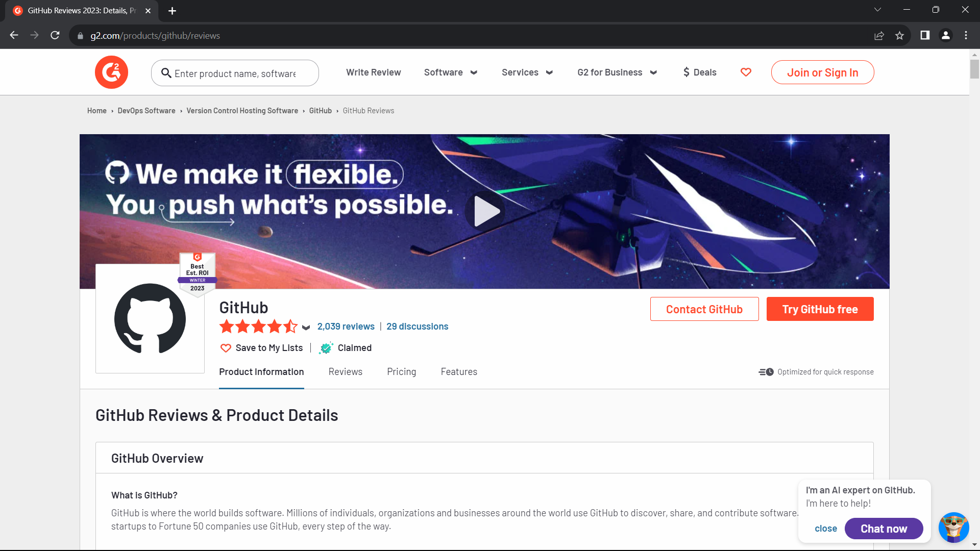Click the Claimed verified badge icon
Image resolution: width=980 pixels, height=551 pixels.
tap(326, 348)
